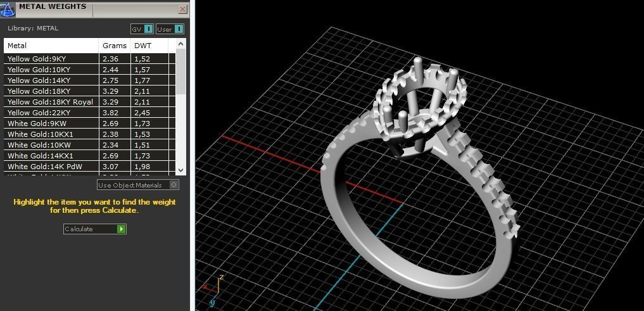Sort by the Grams column header
Screen dimensions: 644x311
[115, 46]
